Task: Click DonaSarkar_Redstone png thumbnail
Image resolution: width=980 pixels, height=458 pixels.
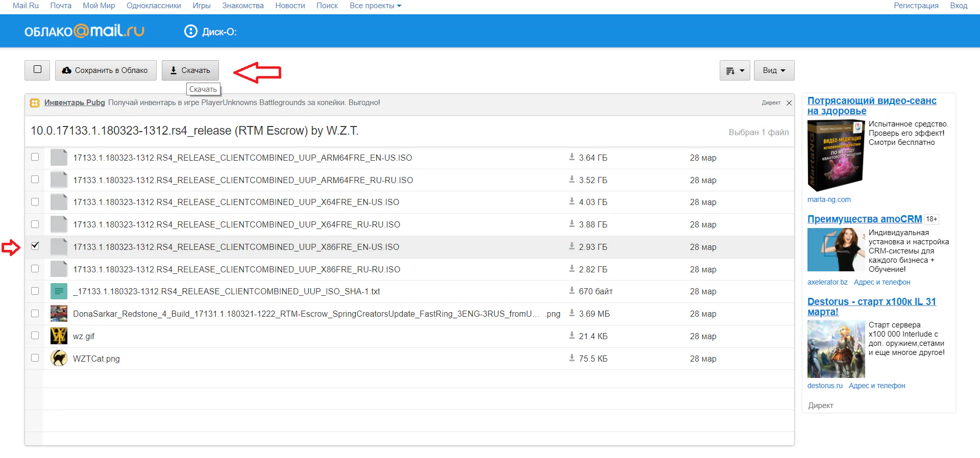Action: 59,314
